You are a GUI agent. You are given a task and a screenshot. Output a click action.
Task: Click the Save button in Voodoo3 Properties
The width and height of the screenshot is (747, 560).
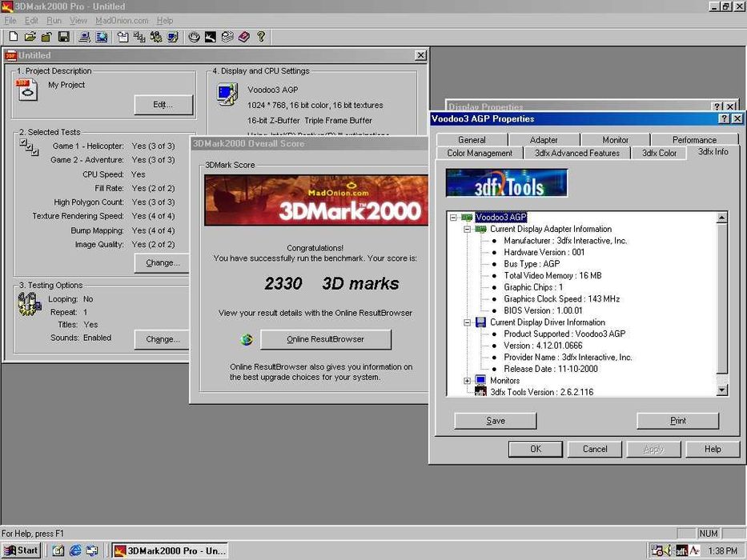[496, 421]
